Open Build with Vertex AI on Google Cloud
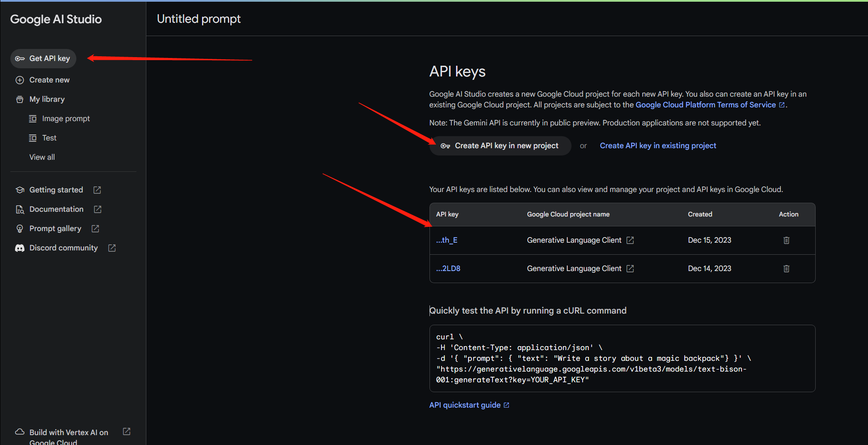 [x=69, y=437]
